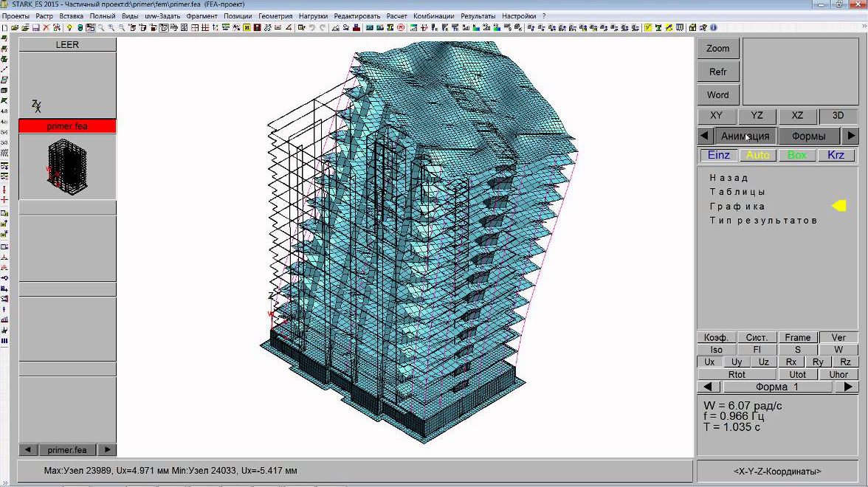Toggle the Auto mode button
The image size is (868, 487).
point(757,155)
